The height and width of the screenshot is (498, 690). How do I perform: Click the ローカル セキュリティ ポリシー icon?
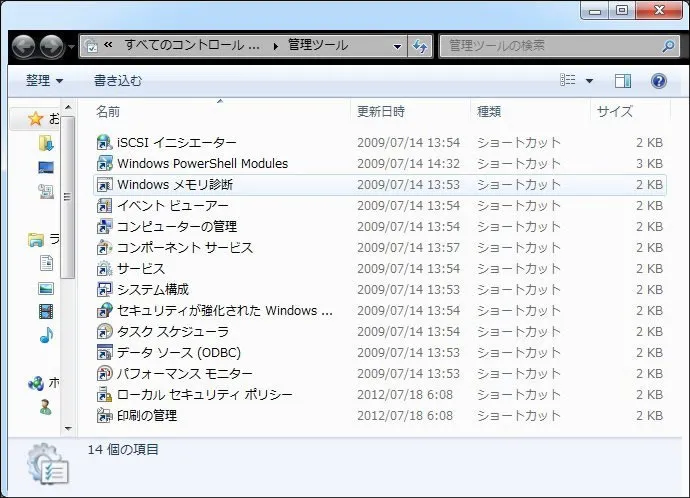pos(104,395)
